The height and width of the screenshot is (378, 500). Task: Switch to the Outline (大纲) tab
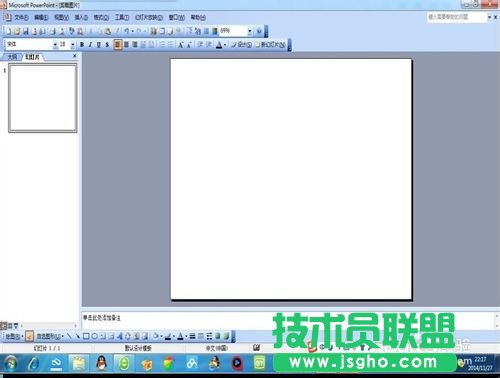pyautogui.click(x=12, y=57)
